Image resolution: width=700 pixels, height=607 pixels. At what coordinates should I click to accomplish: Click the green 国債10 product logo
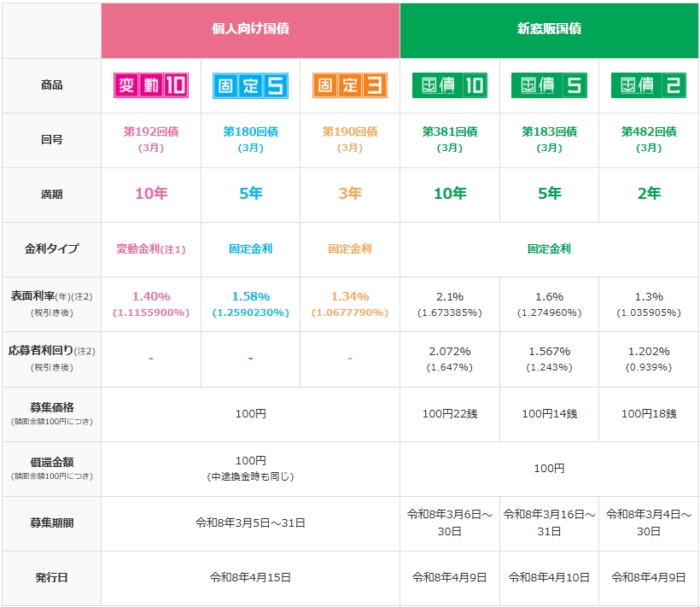coord(449,85)
